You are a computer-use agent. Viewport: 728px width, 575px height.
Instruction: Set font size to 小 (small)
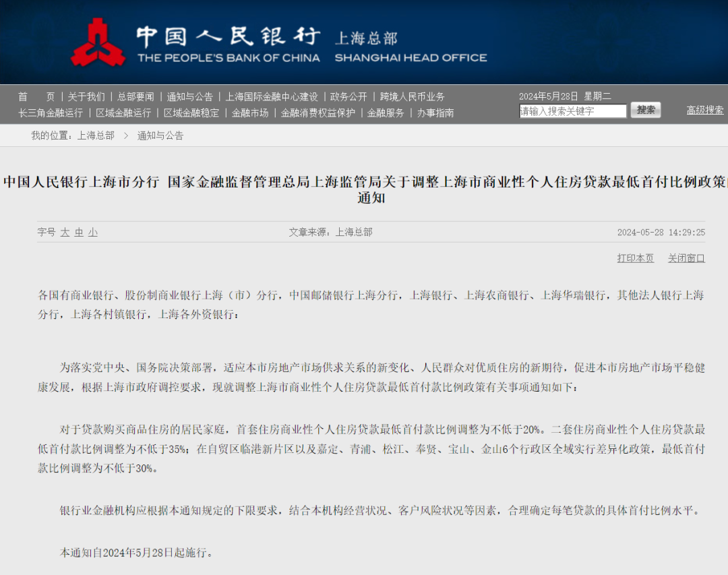tap(92, 232)
